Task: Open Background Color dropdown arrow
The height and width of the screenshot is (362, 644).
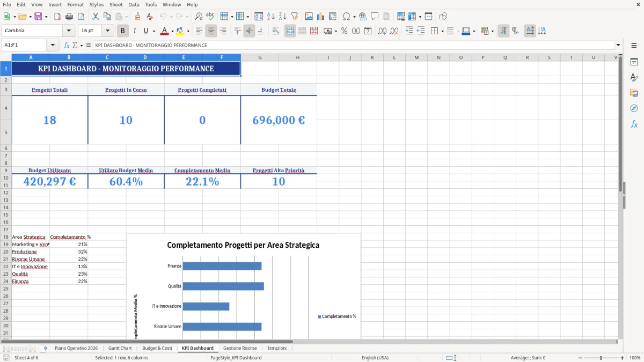Action: pos(188,31)
